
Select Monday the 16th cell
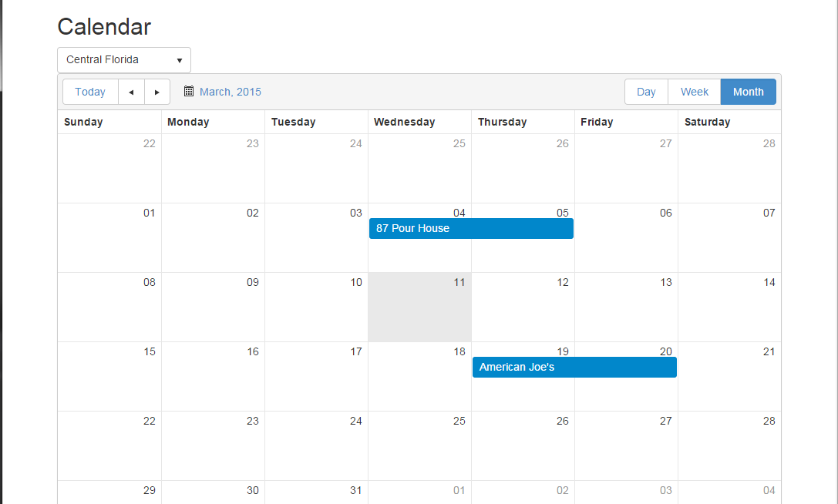pos(213,377)
